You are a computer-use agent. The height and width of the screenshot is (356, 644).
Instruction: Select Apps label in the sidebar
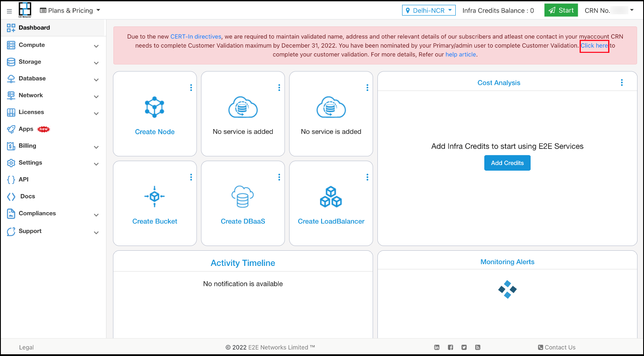[26, 129]
